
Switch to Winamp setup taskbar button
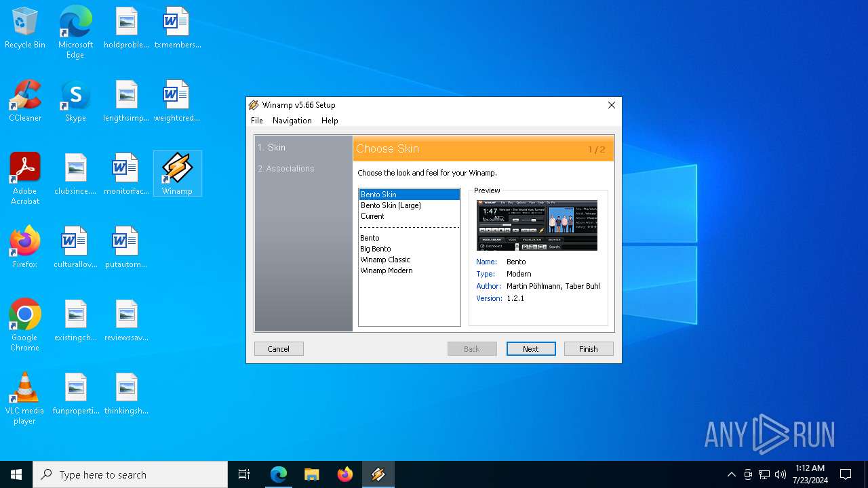(378, 474)
